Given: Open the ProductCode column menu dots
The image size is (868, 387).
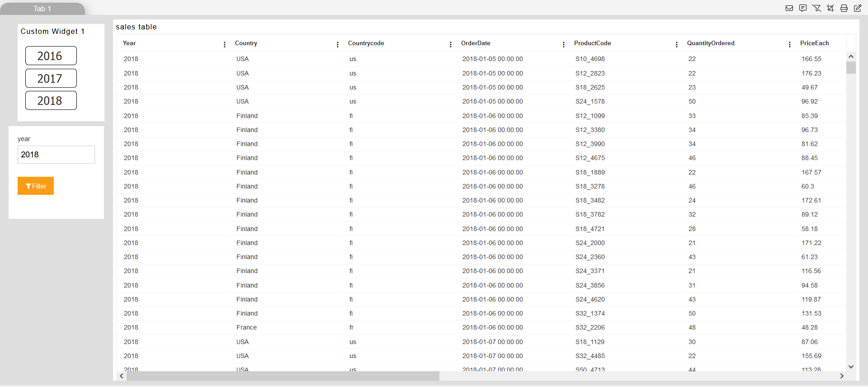Looking at the screenshot, I should point(677,44).
